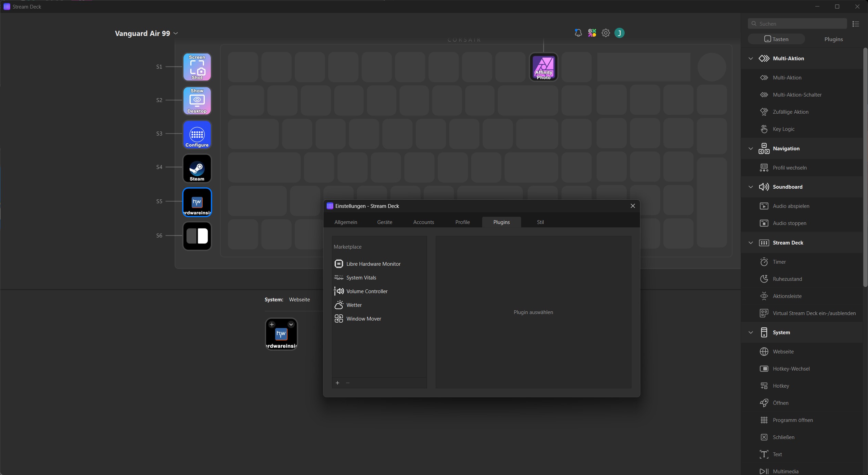The height and width of the screenshot is (475, 868).
Task: Choose the Timer action
Action: pos(779,262)
